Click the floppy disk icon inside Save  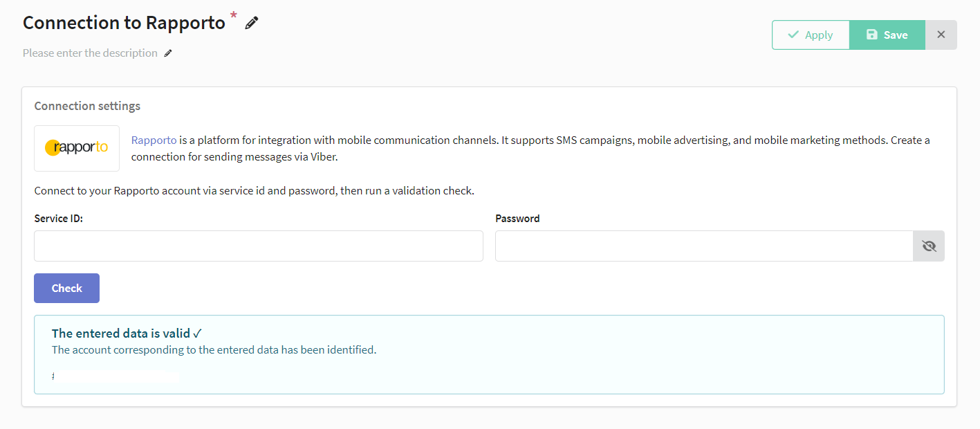click(x=872, y=35)
